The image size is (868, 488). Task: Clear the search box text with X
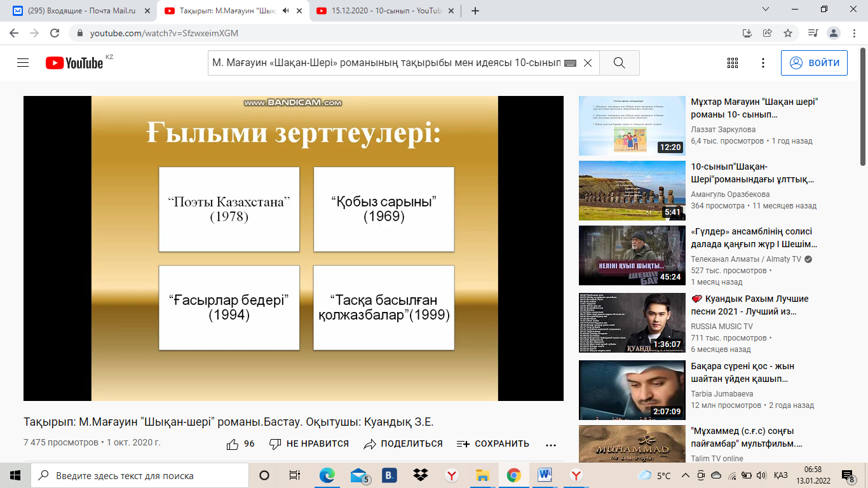588,63
